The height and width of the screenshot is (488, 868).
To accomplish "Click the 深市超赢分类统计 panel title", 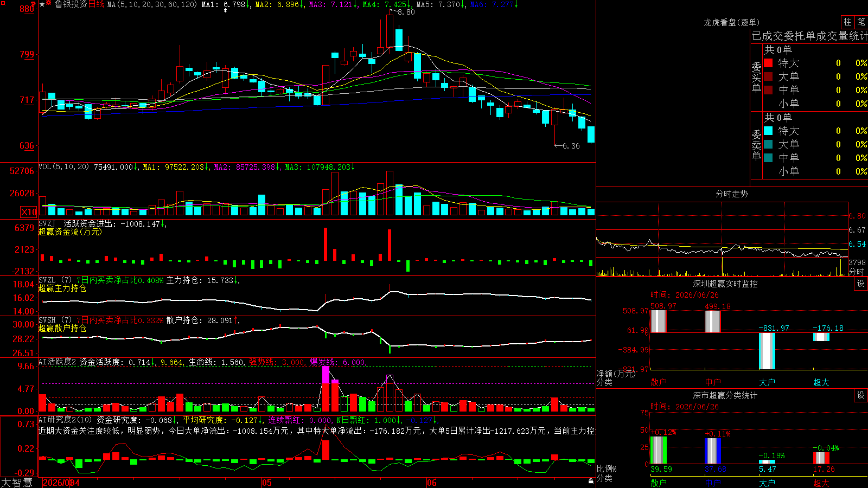I will pos(725,395).
